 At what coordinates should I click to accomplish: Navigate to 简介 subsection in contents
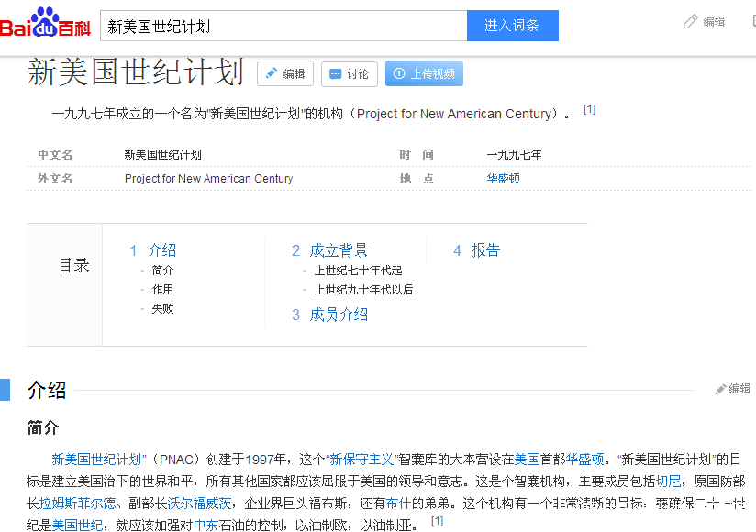(162, 271)
